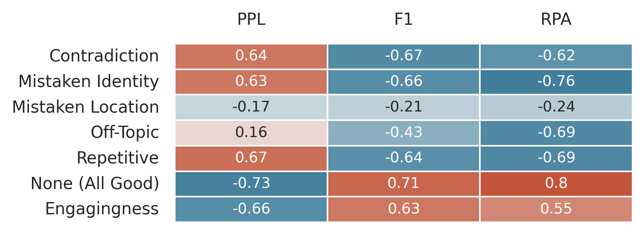Select the Contradiction row label
The width and height of the screenshot is (644, 234).
tap(104, 56)
